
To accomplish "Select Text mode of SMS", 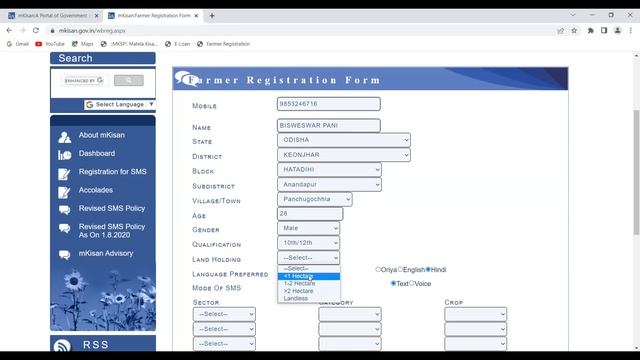I will click(x=393, y=283).
